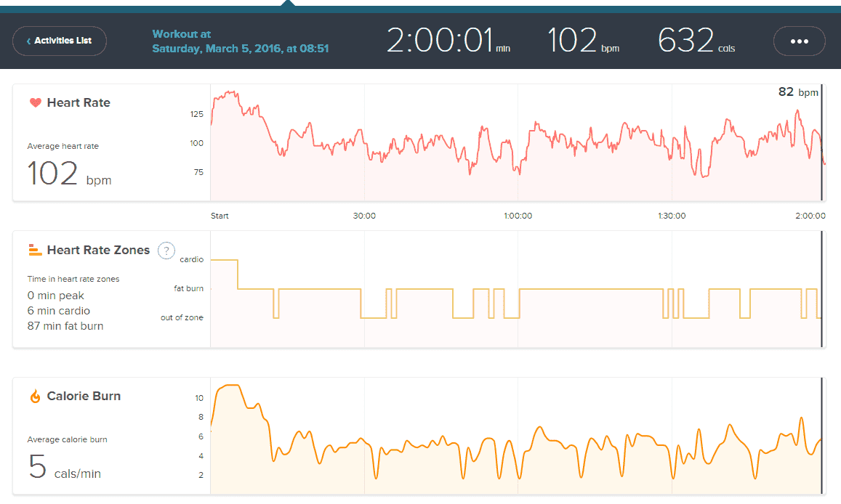Select the 632 cals stat in header

pos(696,41)
